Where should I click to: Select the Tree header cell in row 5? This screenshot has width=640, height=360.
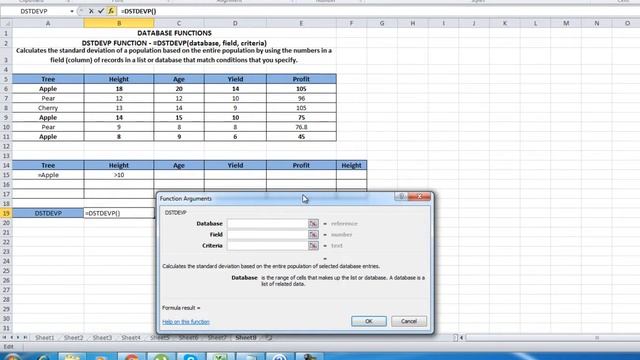tap(48, 79)
